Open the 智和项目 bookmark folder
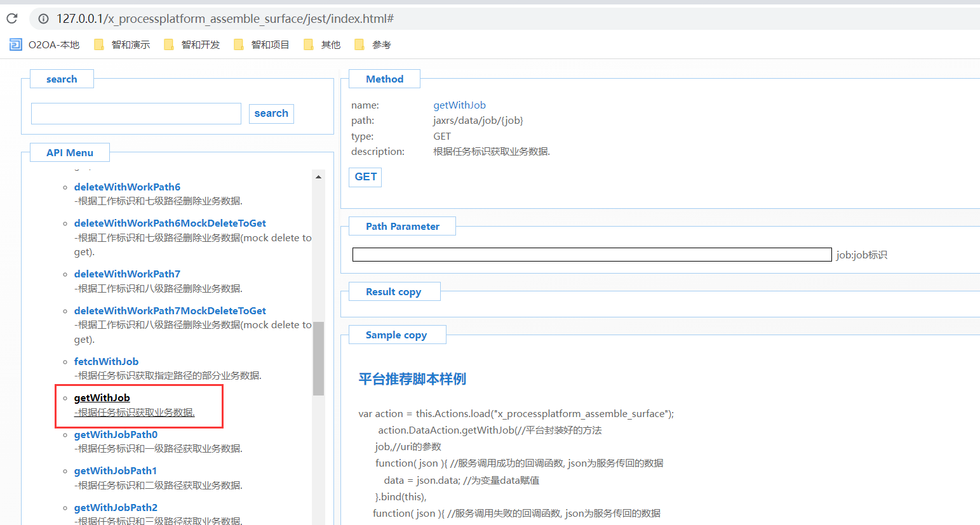Image resolution: width=980 pixels, height=525 pixels. (x=262, y=44)
